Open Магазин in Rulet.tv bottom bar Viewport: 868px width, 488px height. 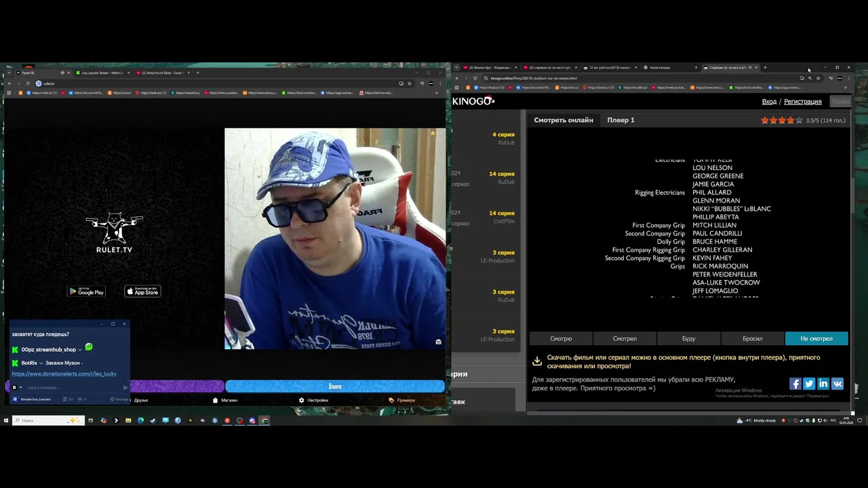(225, 400)
